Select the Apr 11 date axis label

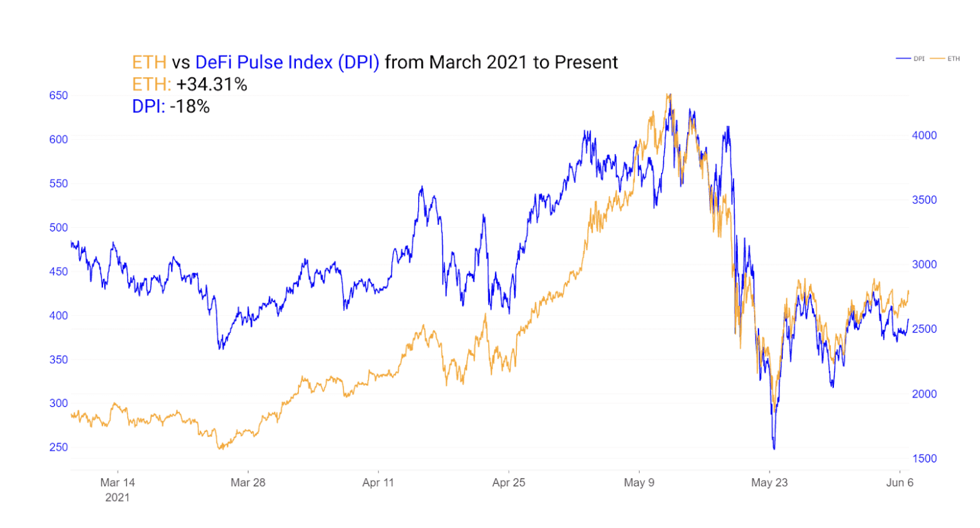point(378,482)
